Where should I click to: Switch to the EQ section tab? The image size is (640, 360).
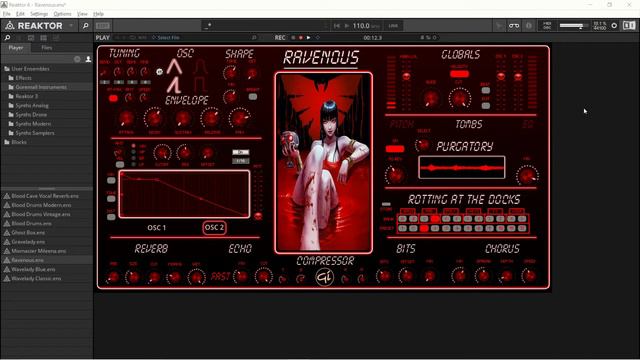(x=528, y=124)
